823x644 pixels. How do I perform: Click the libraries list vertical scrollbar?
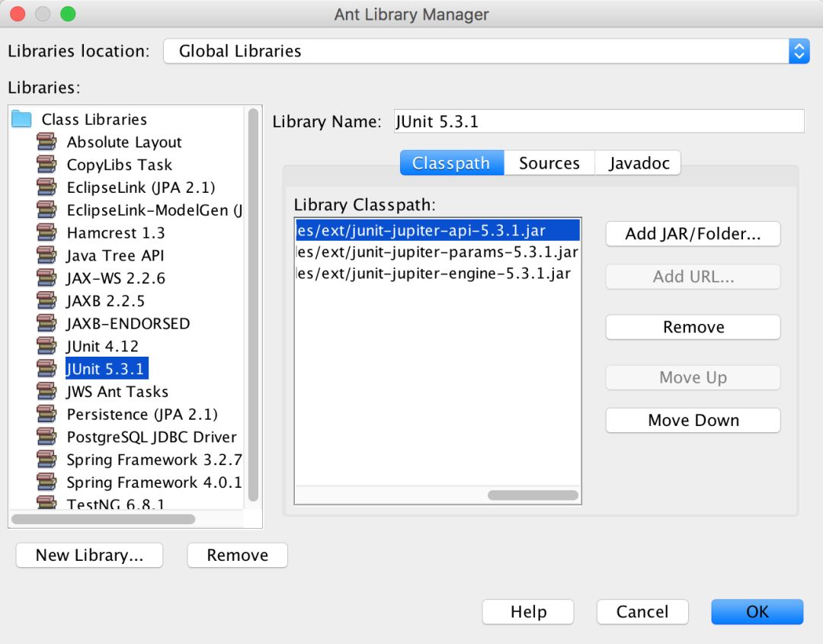pyautogui.click(x=253, y=304)
